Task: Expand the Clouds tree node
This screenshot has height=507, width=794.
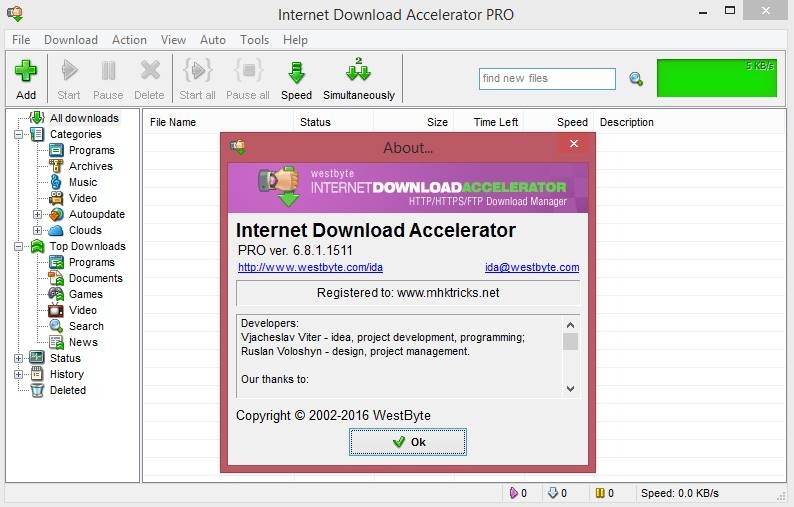Action: (x=37, y=230)
